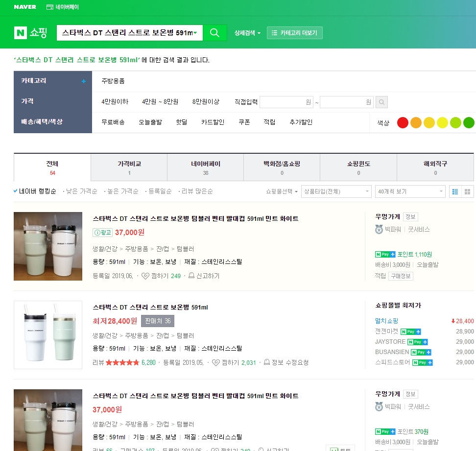Click N Pay badge next to 스피드스토어
The image size is (476, 451).
click(422, 363)
